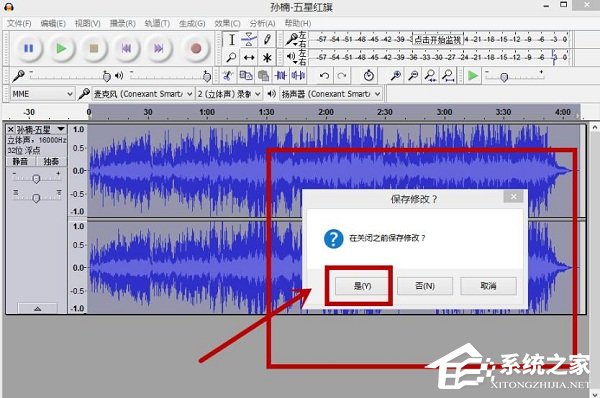Close the 保存修改 dialog with its X
Screen dimensions: 600x398
(x=514, y=196)
